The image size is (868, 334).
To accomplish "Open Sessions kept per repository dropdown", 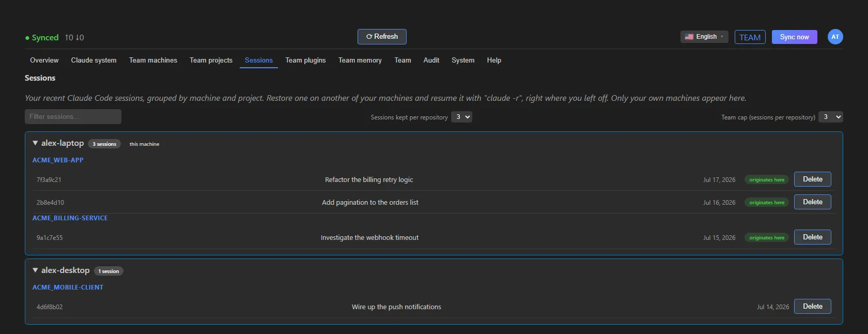I will pos(461,117).
